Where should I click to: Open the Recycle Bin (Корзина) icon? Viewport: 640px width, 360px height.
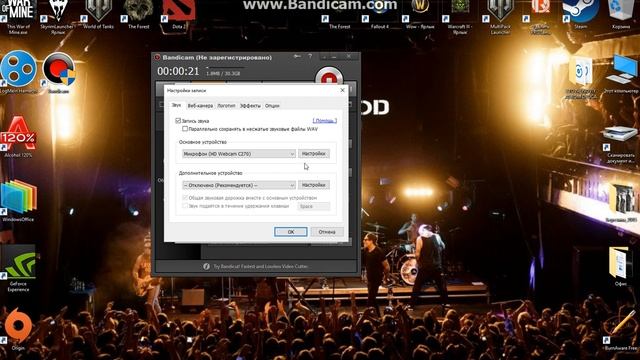(x=621, y=15)
